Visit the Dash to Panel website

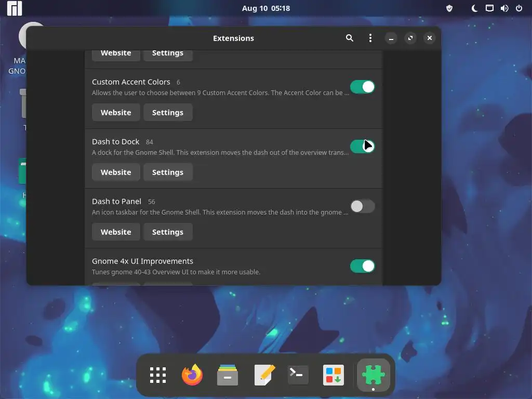pyautogui.click(x=116, y=232)
